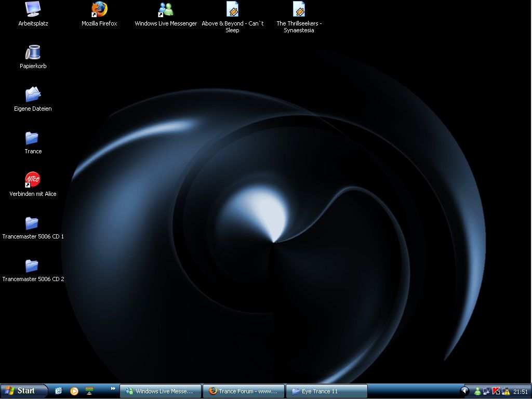The image size is (532, 399).
Task: Open the Eye Trance 11 taskbar window
Action: point(326,391)
